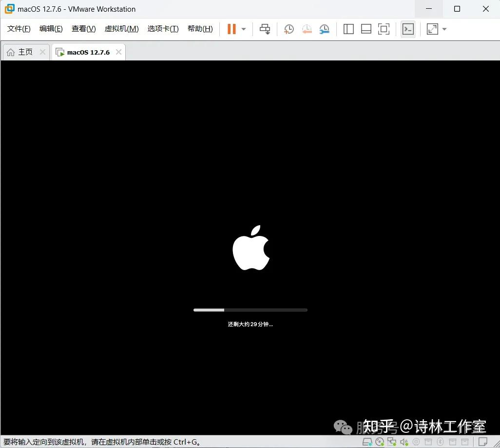Click the greyed Bluetooth device status icon
Viewport: 500px width, 448px height.
(x=441, y=442)
